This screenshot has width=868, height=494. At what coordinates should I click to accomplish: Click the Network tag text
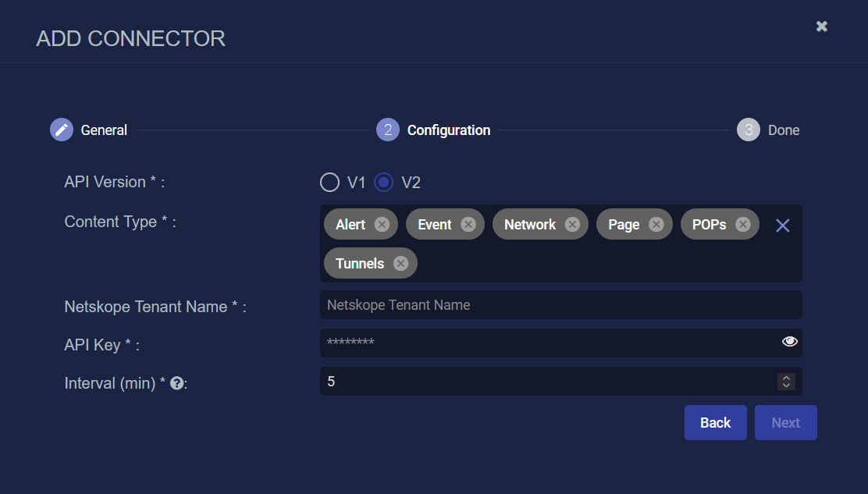[530, 225]
